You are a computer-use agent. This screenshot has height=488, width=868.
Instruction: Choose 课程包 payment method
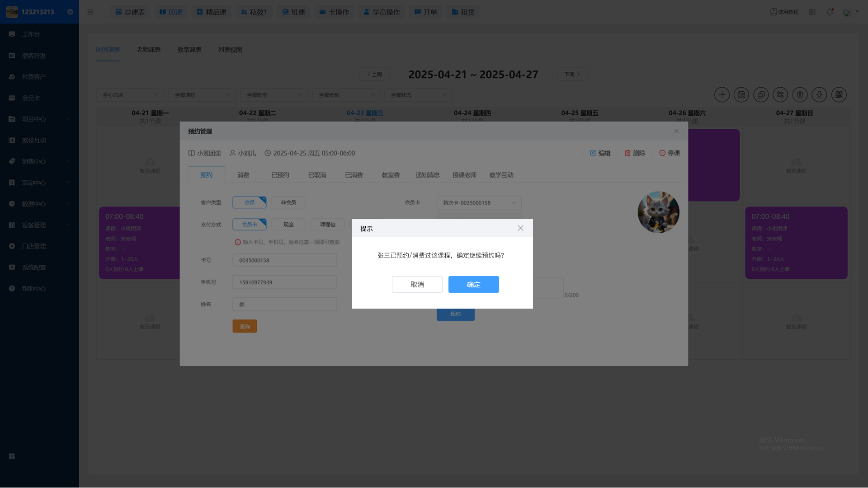327,225
